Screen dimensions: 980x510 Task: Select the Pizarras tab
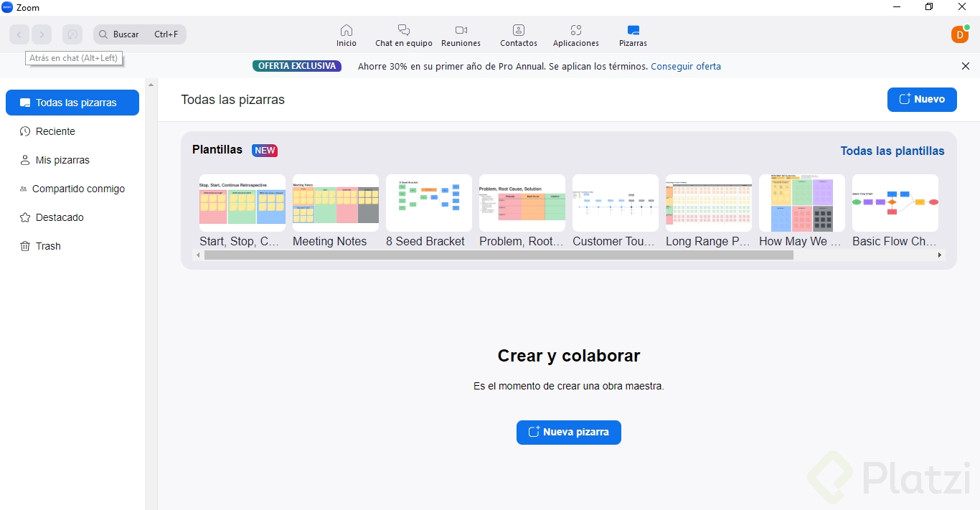tap(633, 35)
